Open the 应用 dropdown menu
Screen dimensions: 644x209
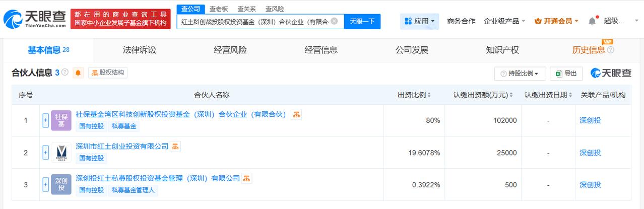tap(419, 21)
